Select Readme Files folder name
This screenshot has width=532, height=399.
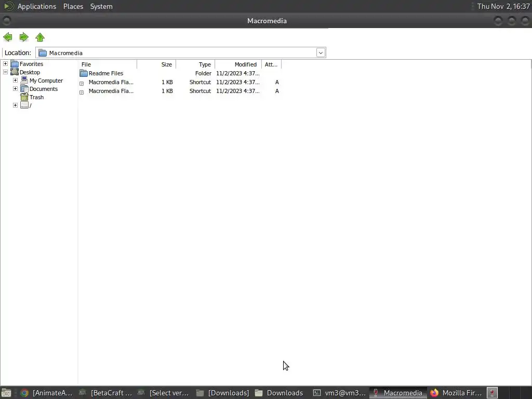pyautogui.click(x=106, y=73)
